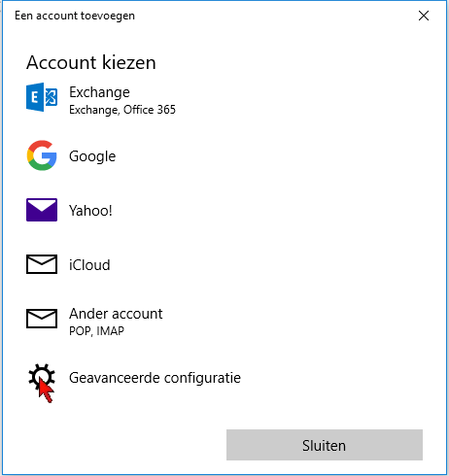The height and width of the screenshot is (476, 449).
Task: Select the Exchange account label
Action: tap(99, 92)
